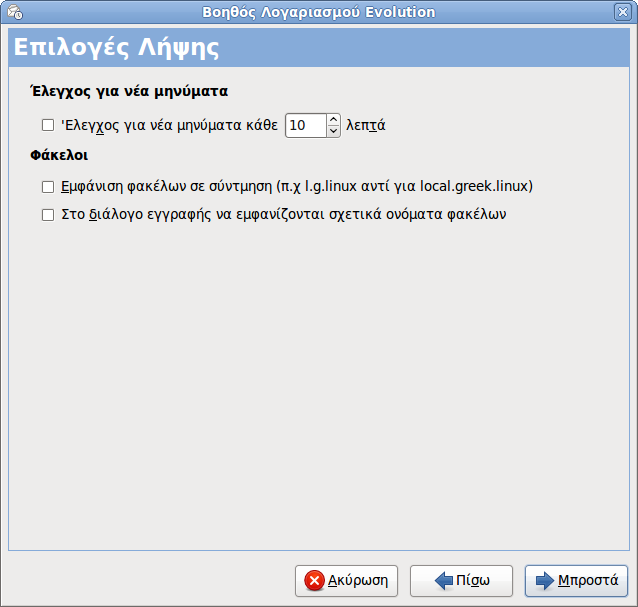Click the Φάκελοι section heading
638x607 pixels.
[x=59, y=155]
